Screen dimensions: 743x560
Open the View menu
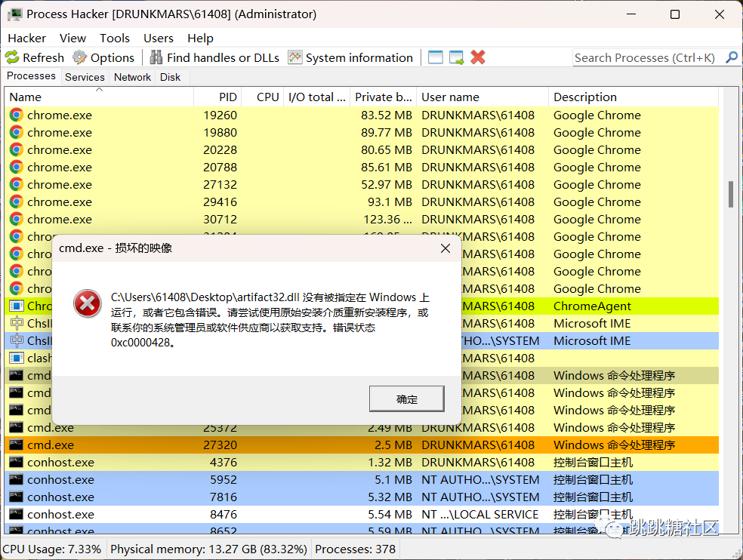[72, 38]
